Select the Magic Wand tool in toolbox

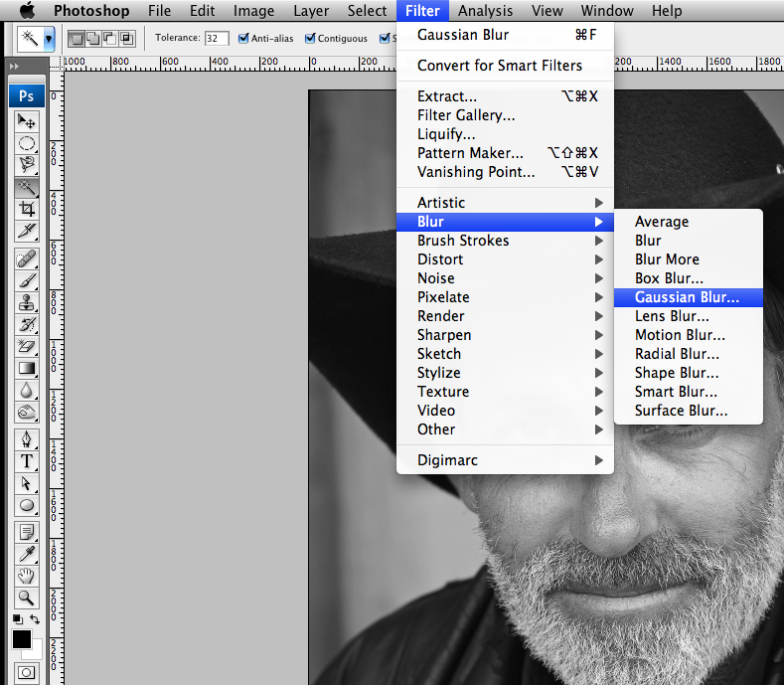click(26, 187)
